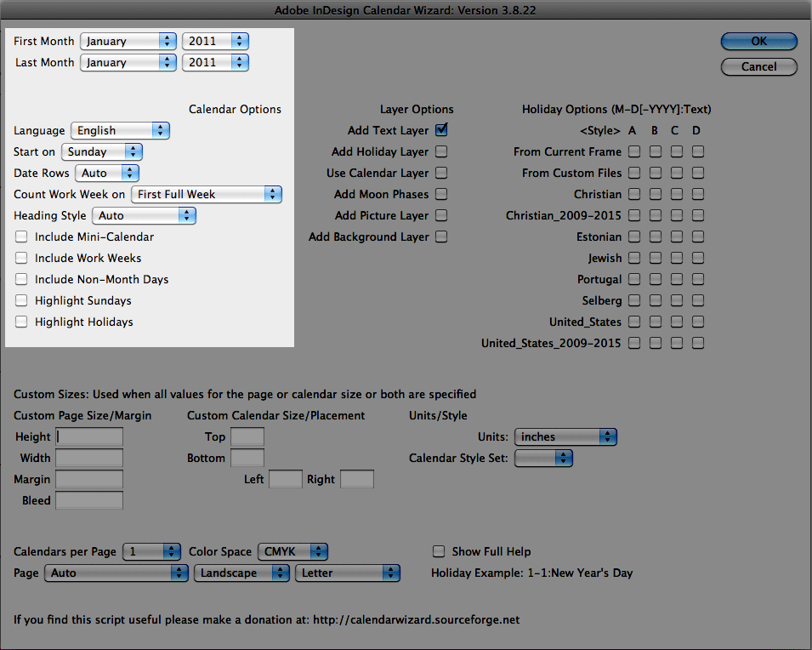
Task: Click the custom page Bleed input field
Action: pyautogui.click(x=89, y=500)
